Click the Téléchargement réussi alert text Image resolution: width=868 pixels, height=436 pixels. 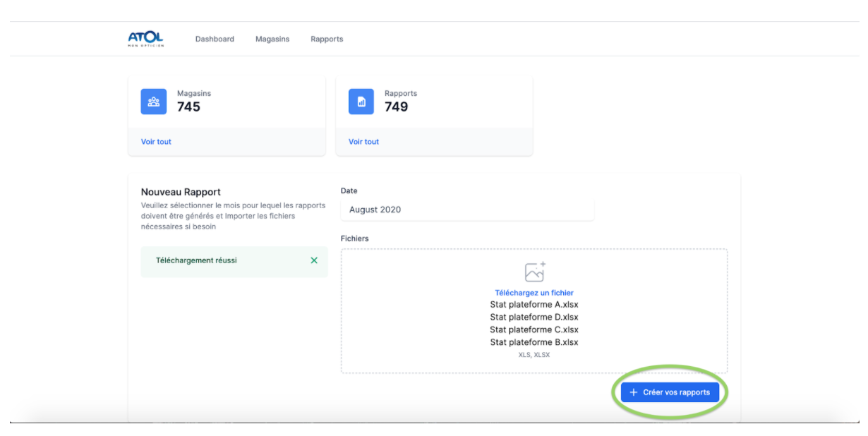[196, 260]
